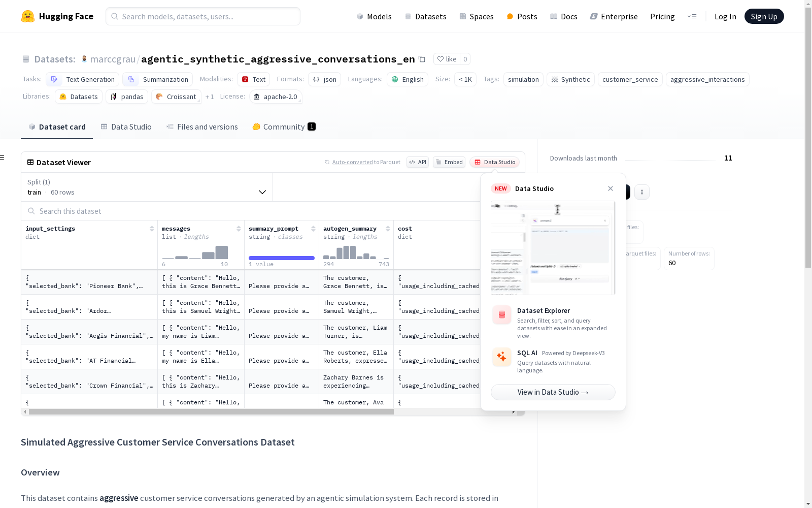Sort the messages column

tap(239, 229)
